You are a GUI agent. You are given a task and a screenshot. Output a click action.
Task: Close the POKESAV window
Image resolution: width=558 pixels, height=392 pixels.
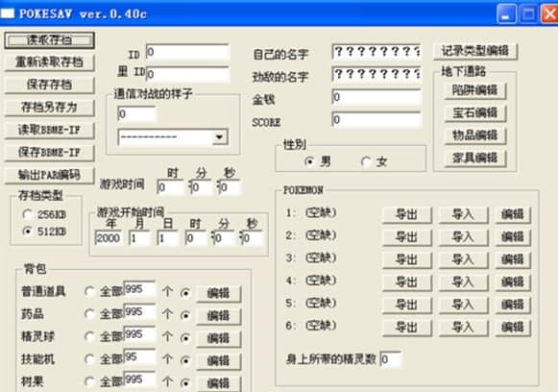(549, 13)
